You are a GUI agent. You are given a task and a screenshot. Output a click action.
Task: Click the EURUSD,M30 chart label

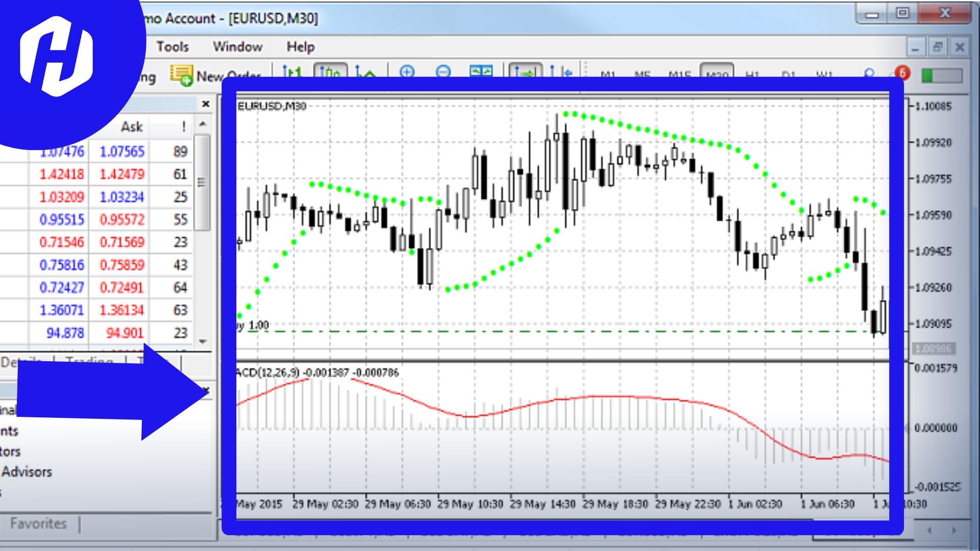[x=272, y=106]
